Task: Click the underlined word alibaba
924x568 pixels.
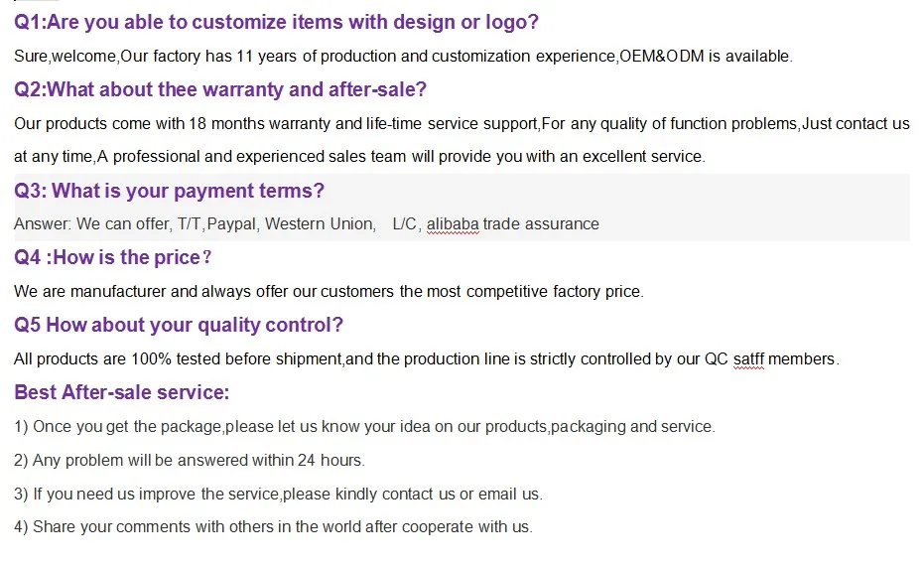Action: [453, 224]
